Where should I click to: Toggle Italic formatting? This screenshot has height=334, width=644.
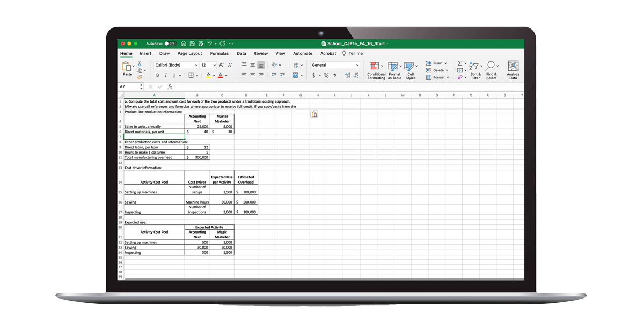[166, 76]
